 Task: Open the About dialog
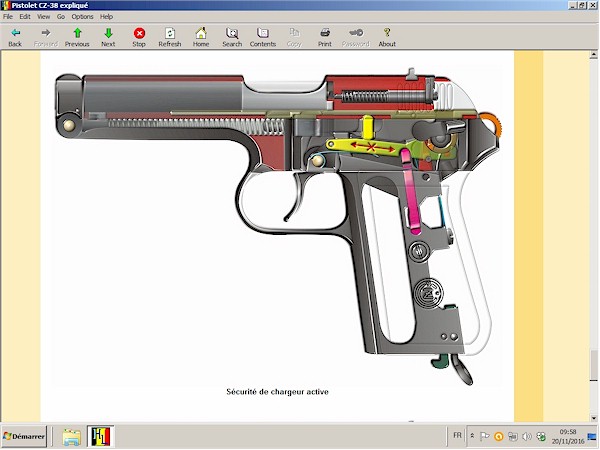pyautogui.click(x=387, y=38)
